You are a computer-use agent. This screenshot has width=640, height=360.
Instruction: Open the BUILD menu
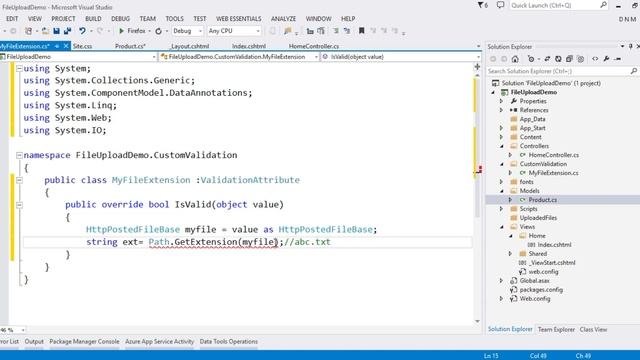click(93, 19)
